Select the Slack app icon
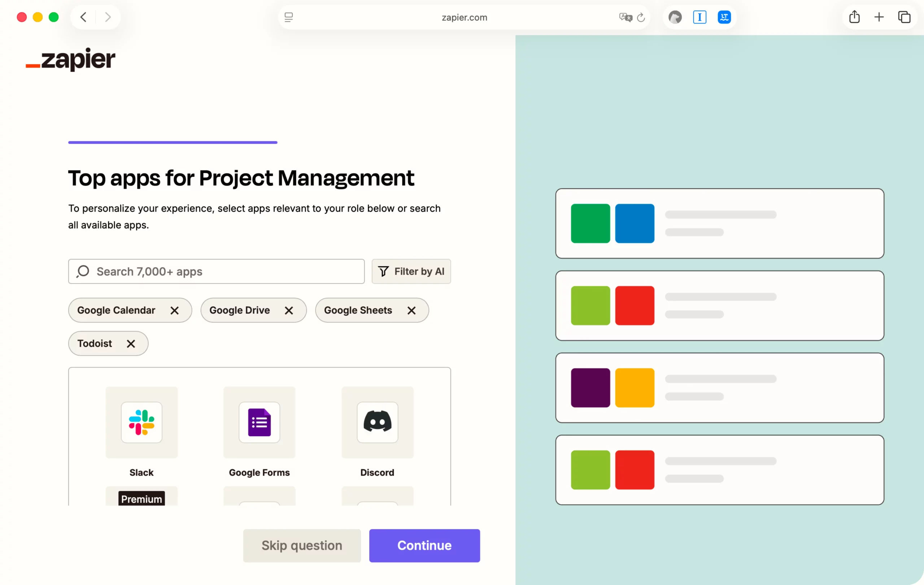This screenshot has height=585, width=924. point(141,422)
